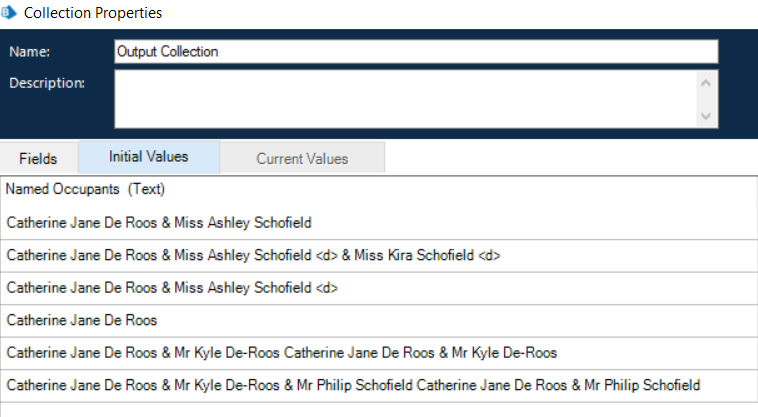This screenshot has height=417, width=758.
Task: Select the Current Values tab
Action: [x=302, y=158]
